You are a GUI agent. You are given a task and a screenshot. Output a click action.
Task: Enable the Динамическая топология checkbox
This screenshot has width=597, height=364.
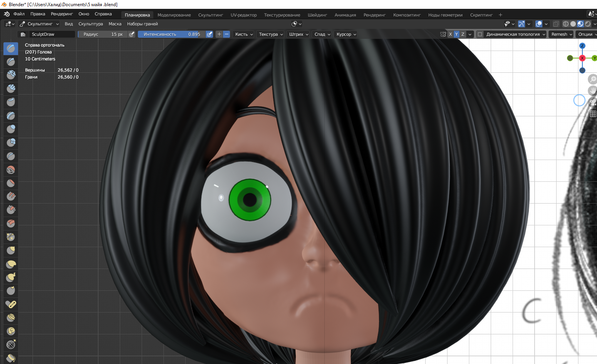480,34
